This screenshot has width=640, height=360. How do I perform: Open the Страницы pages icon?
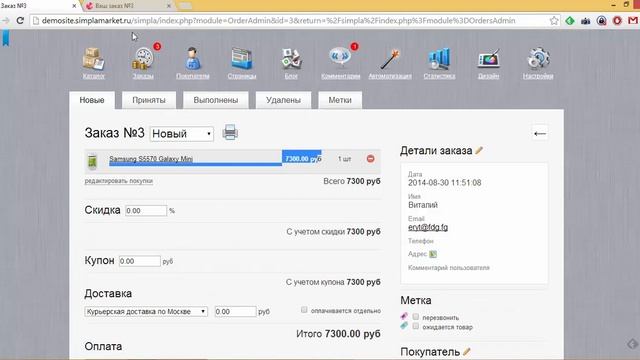[242, 59]
